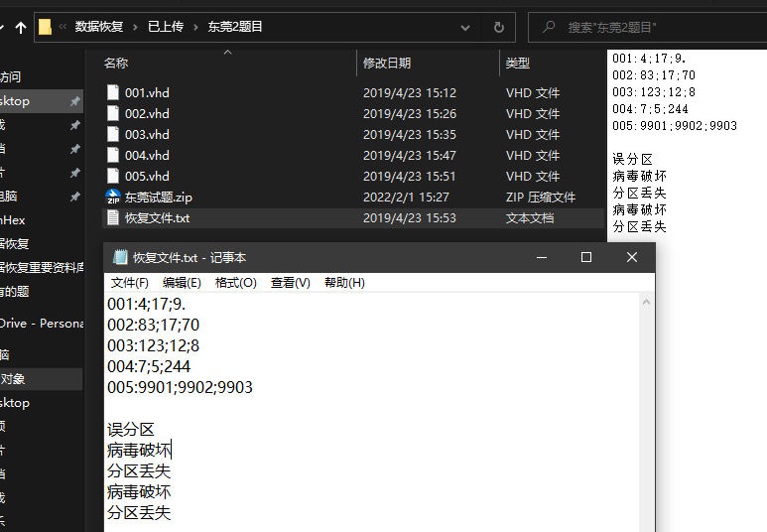This screenshot has height=532, width=767.
Task: Select the 001.vhd file name
Action: pos(147,93)
